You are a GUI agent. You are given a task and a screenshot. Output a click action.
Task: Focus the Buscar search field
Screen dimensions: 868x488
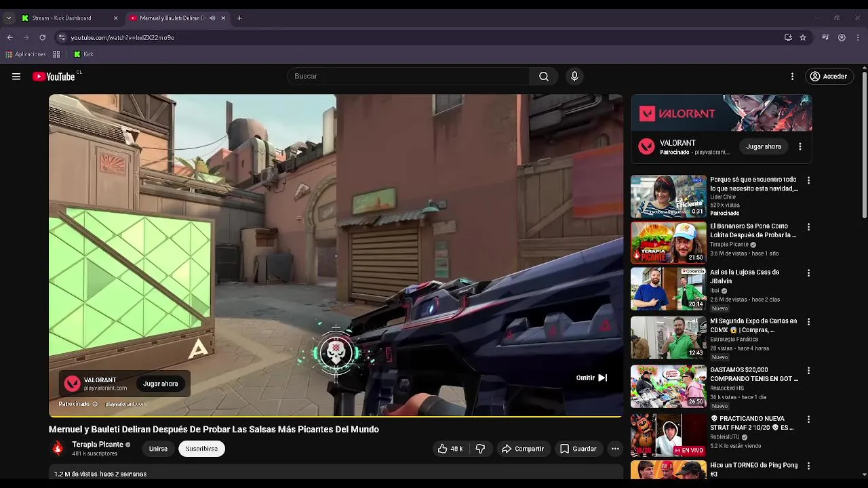(x=408, y=77)
